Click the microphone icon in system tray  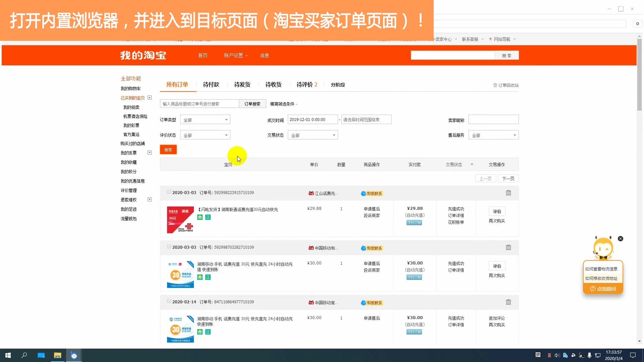click(x=589, y=355)
